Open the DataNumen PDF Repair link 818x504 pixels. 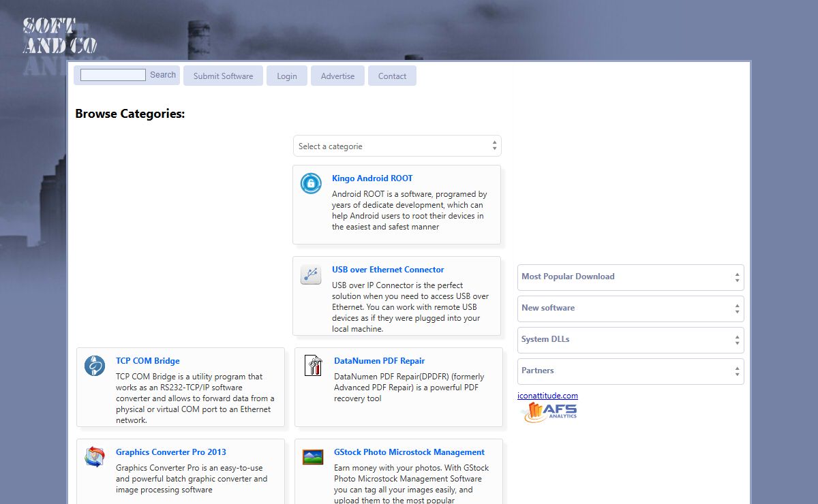[x=380, y=361]
